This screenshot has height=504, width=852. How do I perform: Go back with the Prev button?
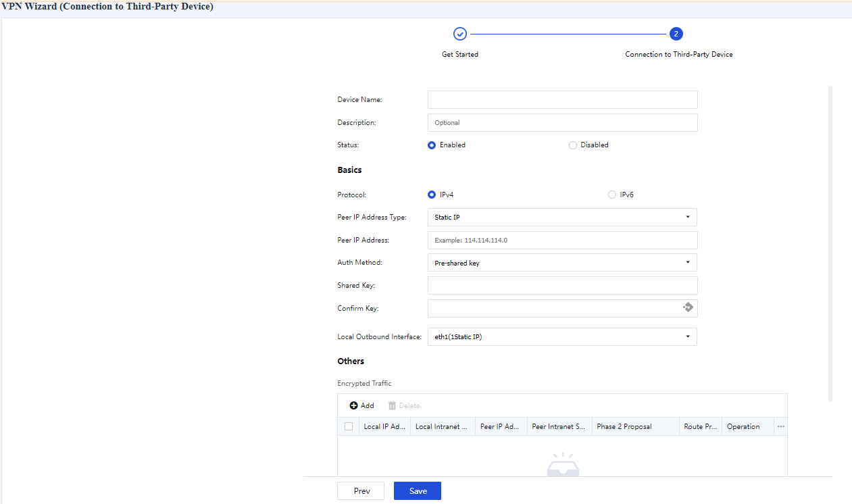[x=361, y=491]
